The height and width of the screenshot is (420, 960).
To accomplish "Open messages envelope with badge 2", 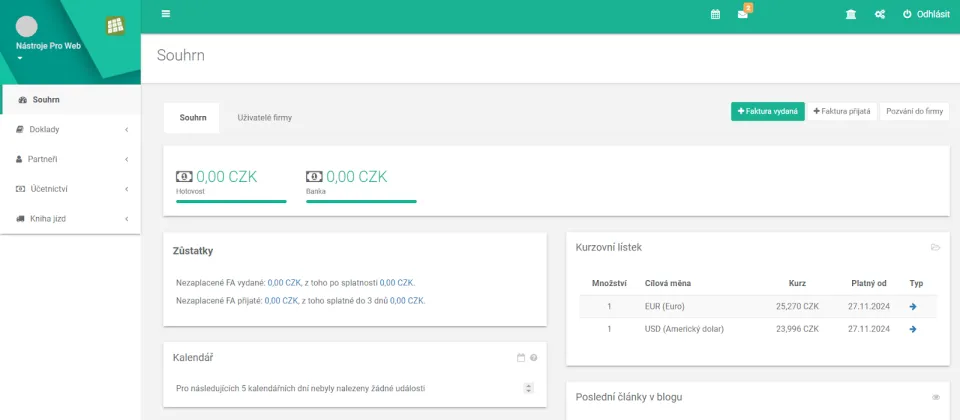I will [x=743, y=13].
